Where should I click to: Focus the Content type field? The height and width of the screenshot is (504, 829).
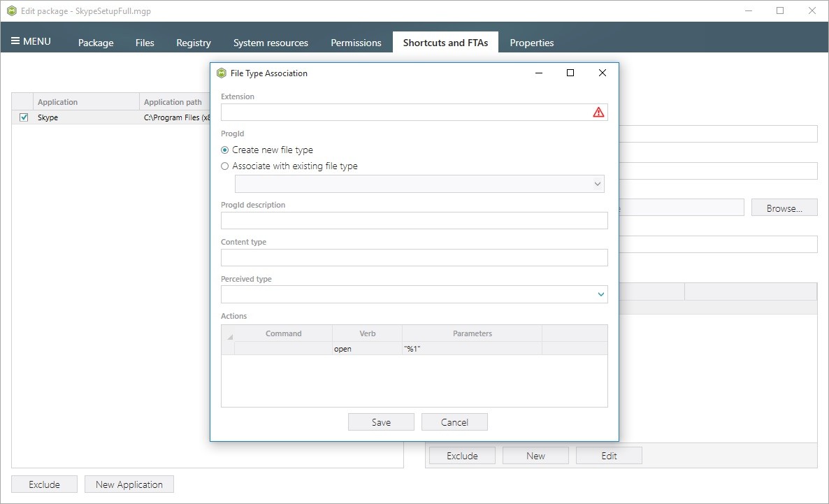414,257
